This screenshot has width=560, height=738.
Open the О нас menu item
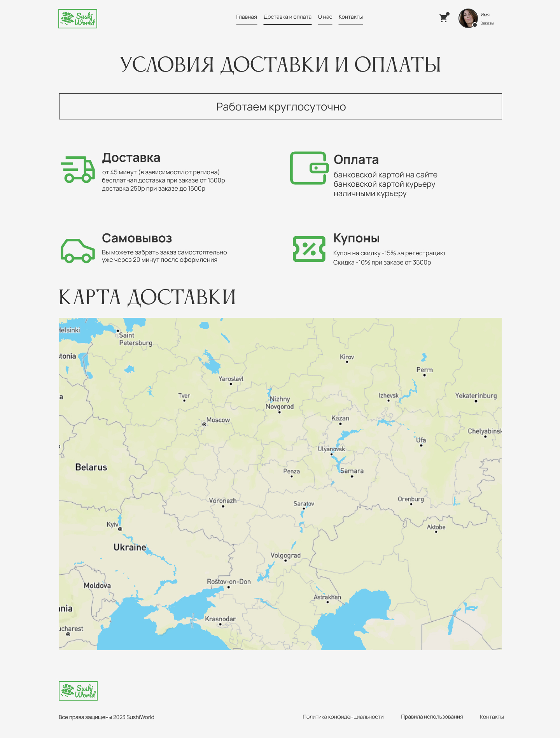(325, 17)
